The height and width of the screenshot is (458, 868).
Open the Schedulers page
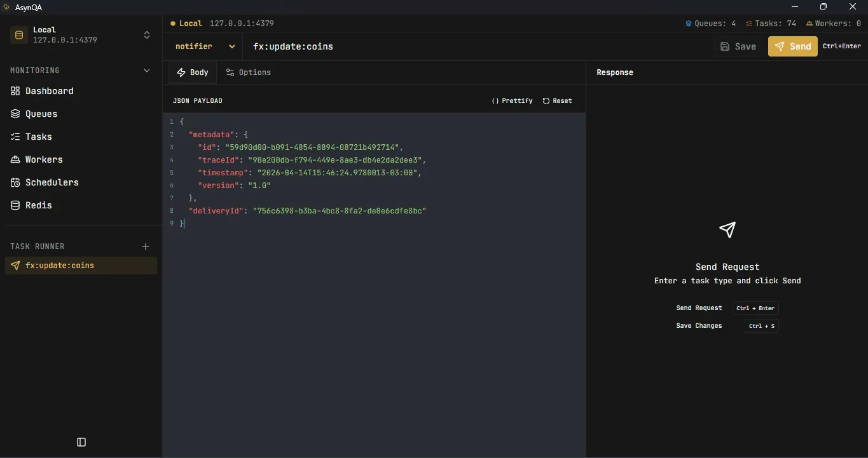click(81, 182)
